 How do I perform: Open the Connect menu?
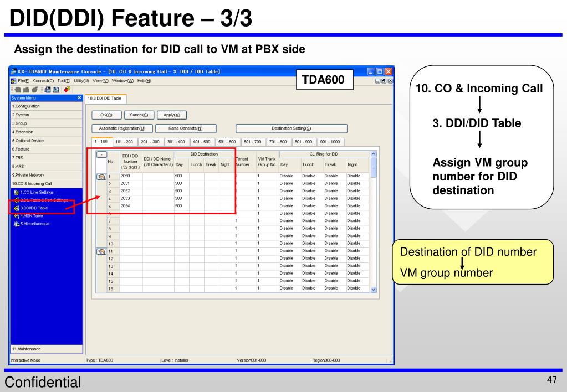pyautogui.click(x=43, y=81)
